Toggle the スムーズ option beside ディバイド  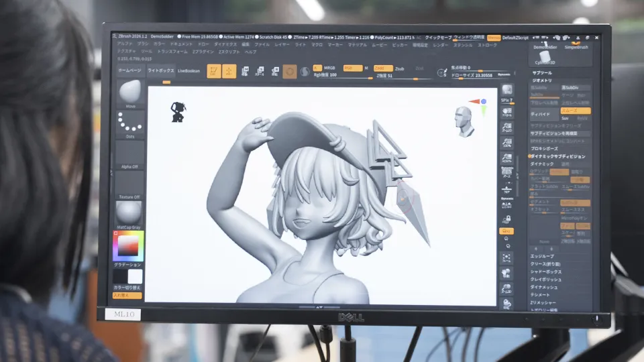(x=576, y=111)
